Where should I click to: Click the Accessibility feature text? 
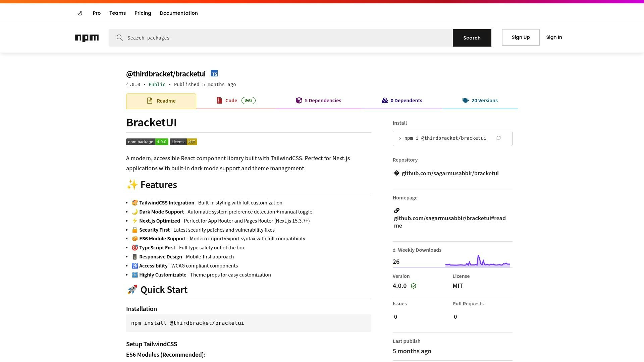[x=153, y=266]
